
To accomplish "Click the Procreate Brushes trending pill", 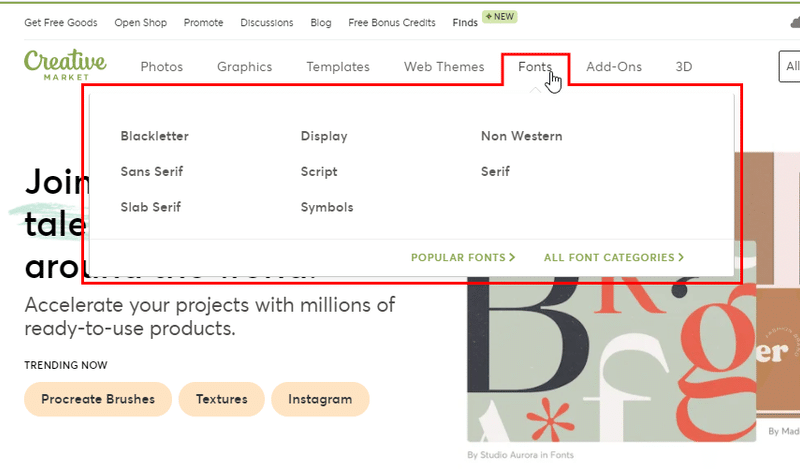I will [98, 399].
